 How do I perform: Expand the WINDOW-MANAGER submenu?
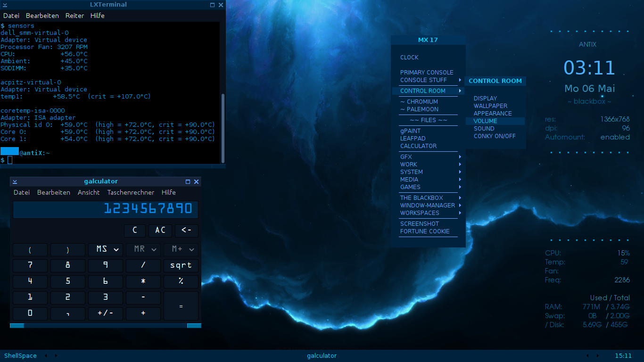[428, 206]
